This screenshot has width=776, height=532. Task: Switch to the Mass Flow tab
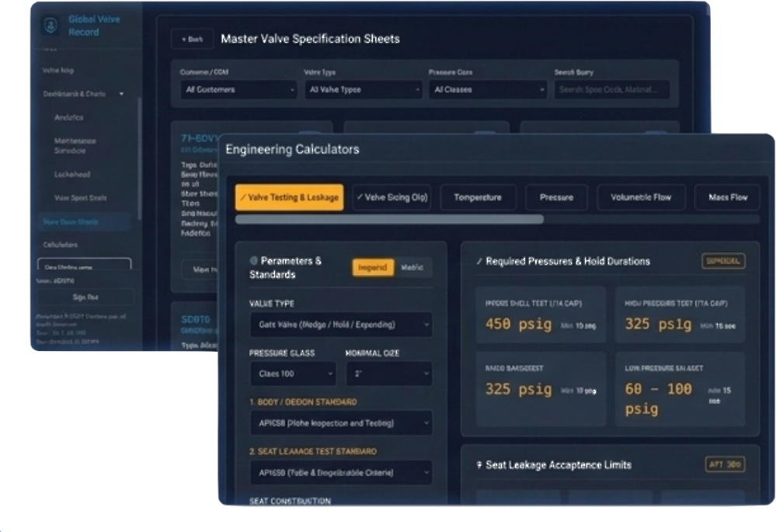[728, 197]
